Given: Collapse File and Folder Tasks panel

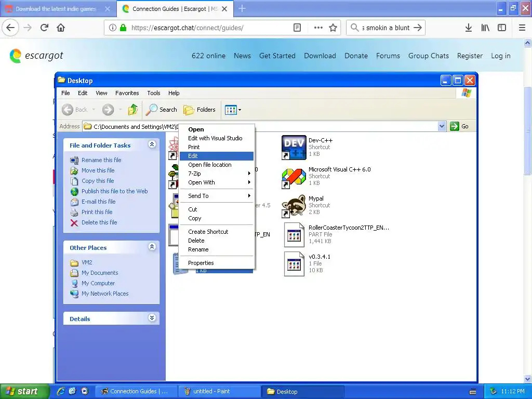Looking at the screenshot, I should pyautogui.click(x=152, y=144).
